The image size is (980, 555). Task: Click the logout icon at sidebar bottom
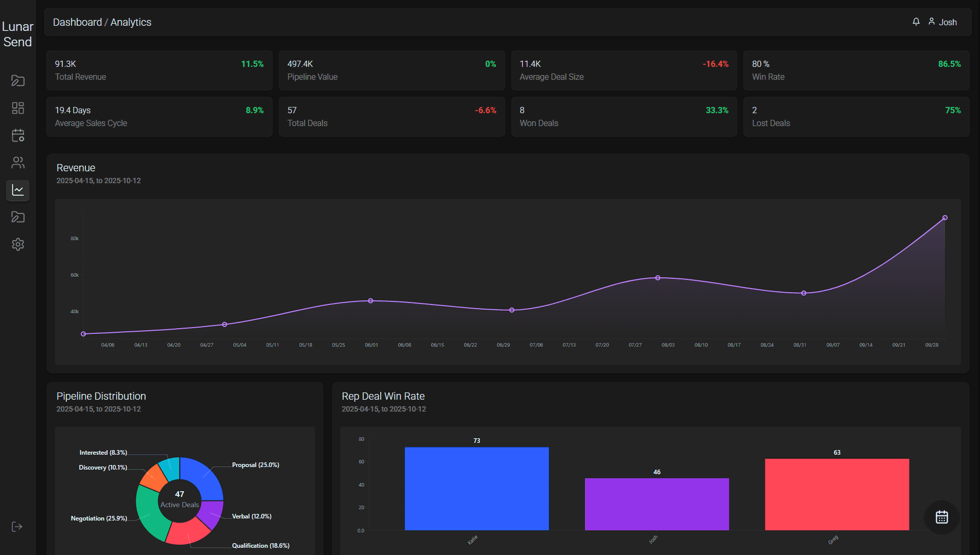(17, 526)
